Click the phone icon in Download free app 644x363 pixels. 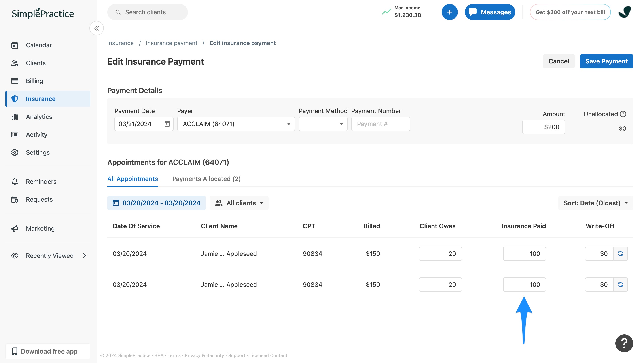tap(15, 351)
